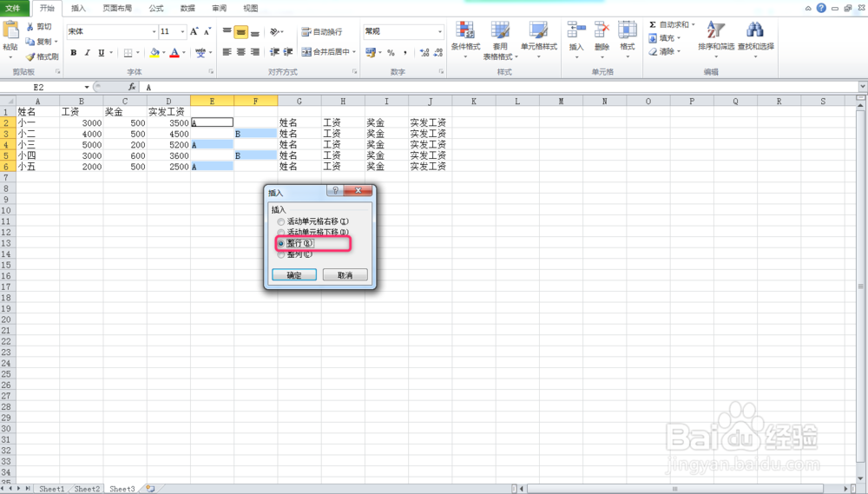
Task: Toggle underline formatting
Action: [101, 53]
